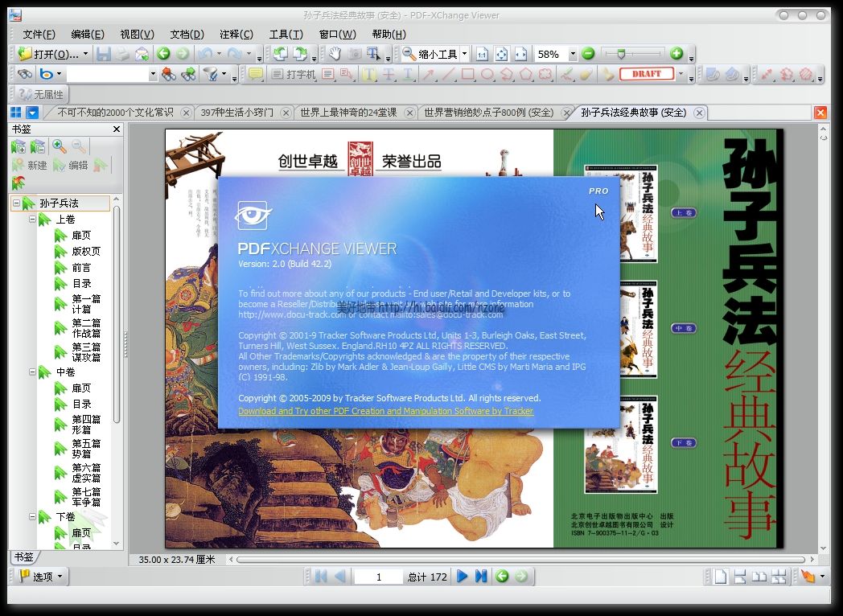Select continuous facing layout icon
This screenshot has width=843, height=616.
coord(779,577)
